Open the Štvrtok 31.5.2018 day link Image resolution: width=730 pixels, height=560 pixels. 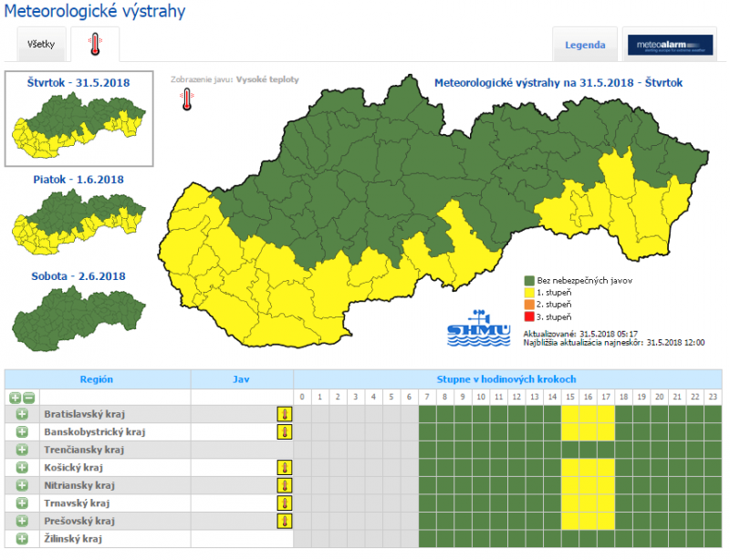tap(78, 83)
